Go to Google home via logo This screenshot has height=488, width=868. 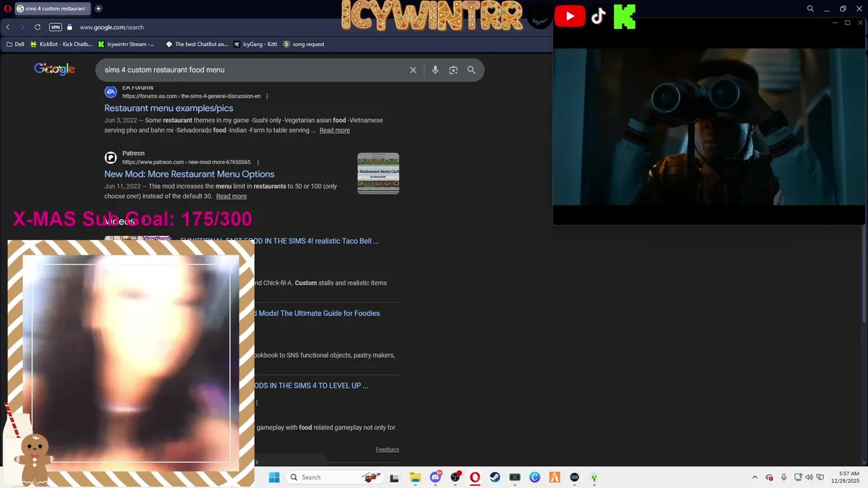tap(54, 69)
